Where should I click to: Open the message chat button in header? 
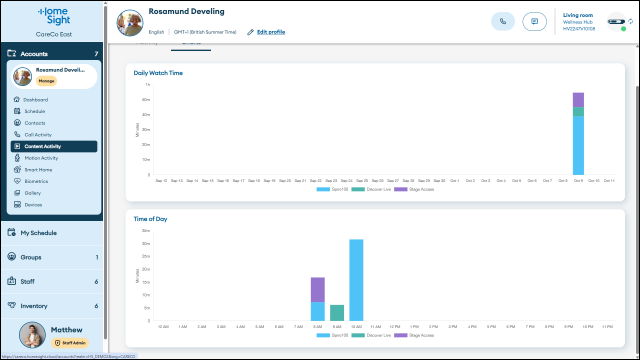(534, 22)
